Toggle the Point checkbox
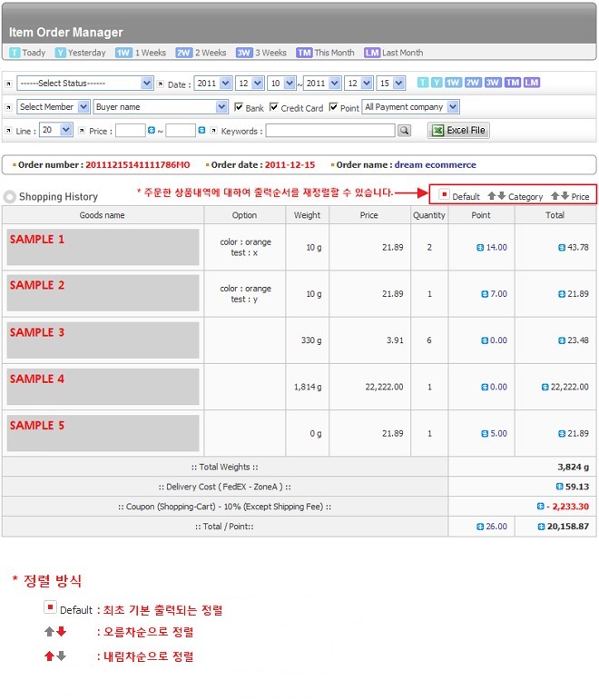 tap(333, 107)
